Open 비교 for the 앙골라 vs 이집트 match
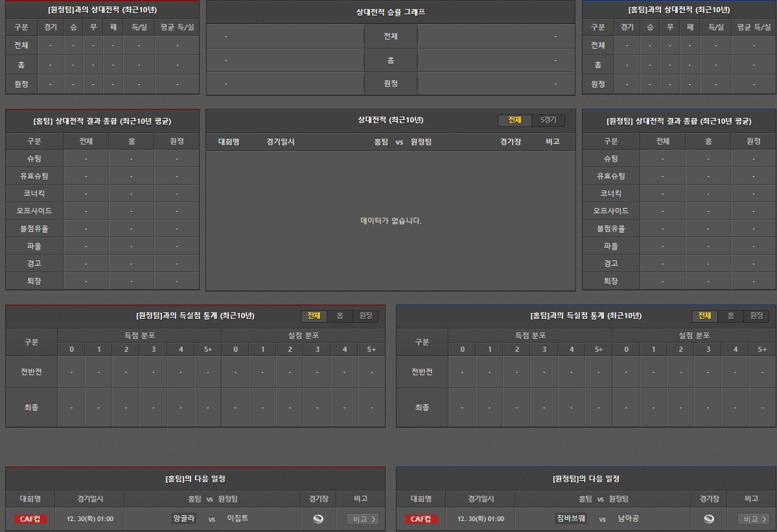Image resolution: width=777 pixels, height=532 pixels. (362, 518)
